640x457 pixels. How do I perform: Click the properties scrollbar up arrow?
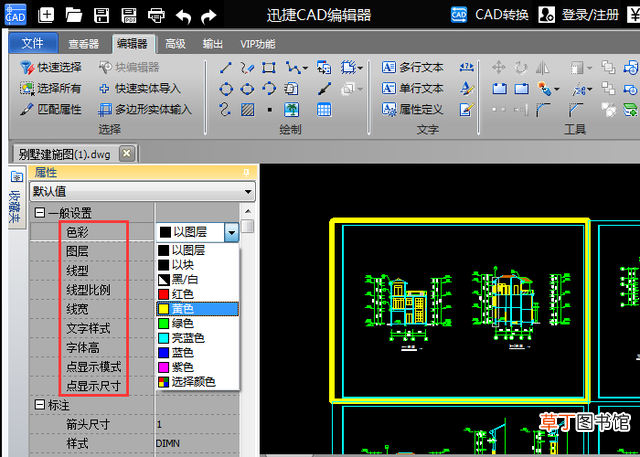pyautogui.click(x=248, y=211)
